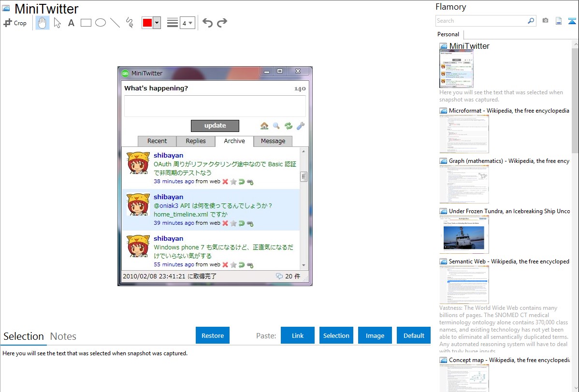Click the home_timeline.xml tweet text
This screenshot has width=579, height=392.
(190, 214)
